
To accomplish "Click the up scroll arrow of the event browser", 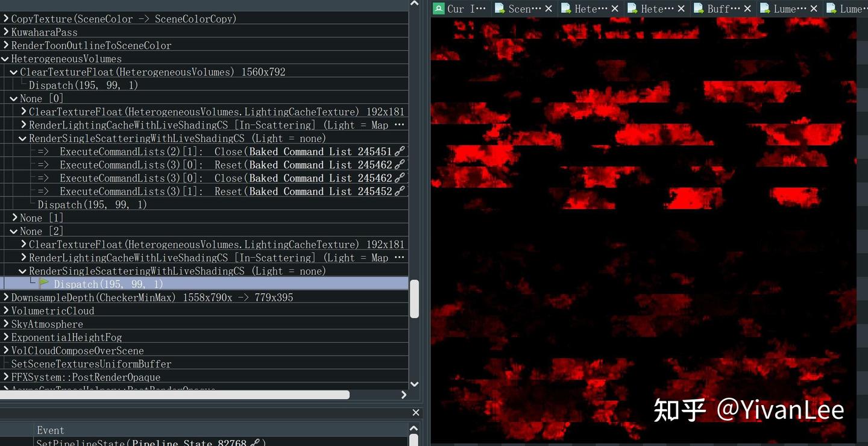I will coord(414,3).
